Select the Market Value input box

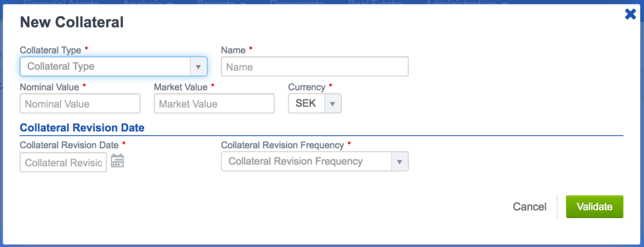214,104
